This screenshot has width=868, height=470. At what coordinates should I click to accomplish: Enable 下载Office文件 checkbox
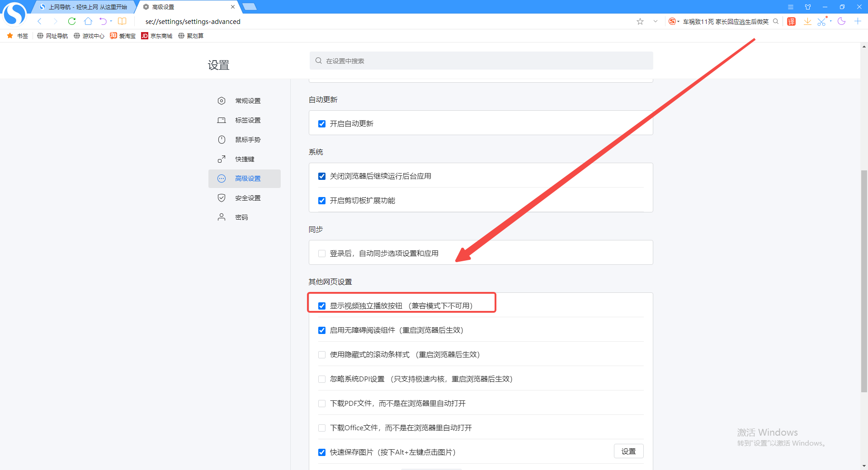322,428
